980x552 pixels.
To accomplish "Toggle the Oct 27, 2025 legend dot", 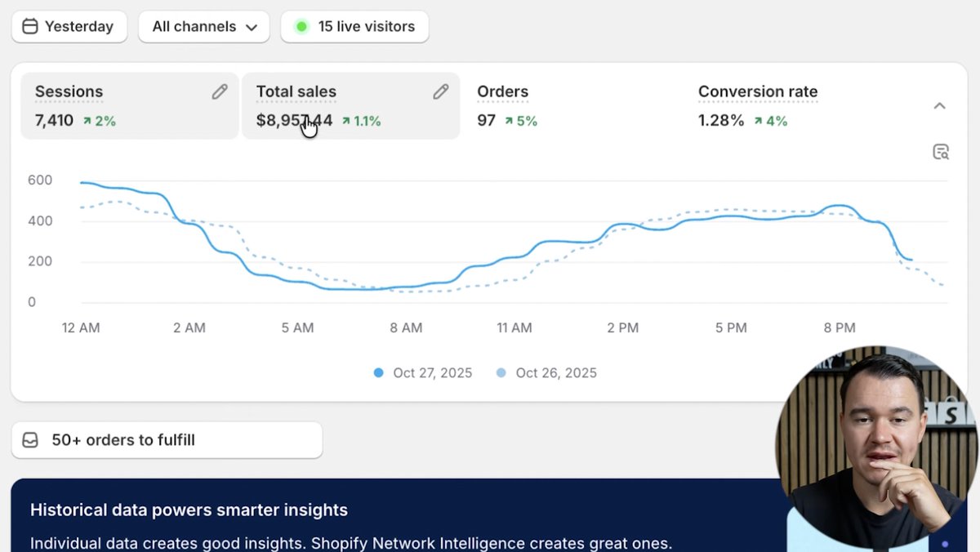I will point(378,372).
